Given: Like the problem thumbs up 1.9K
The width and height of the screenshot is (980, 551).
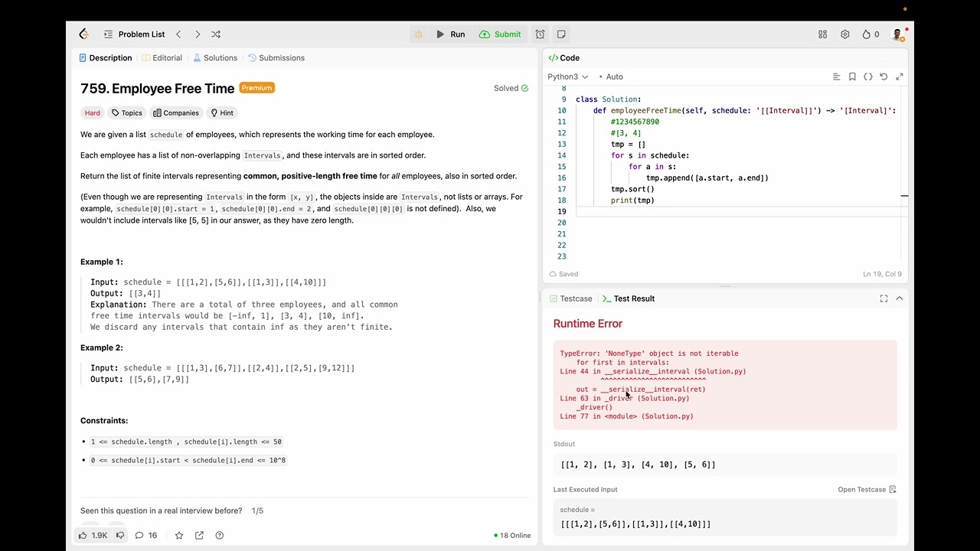Looking at the screenshot, I should [93, 536].
